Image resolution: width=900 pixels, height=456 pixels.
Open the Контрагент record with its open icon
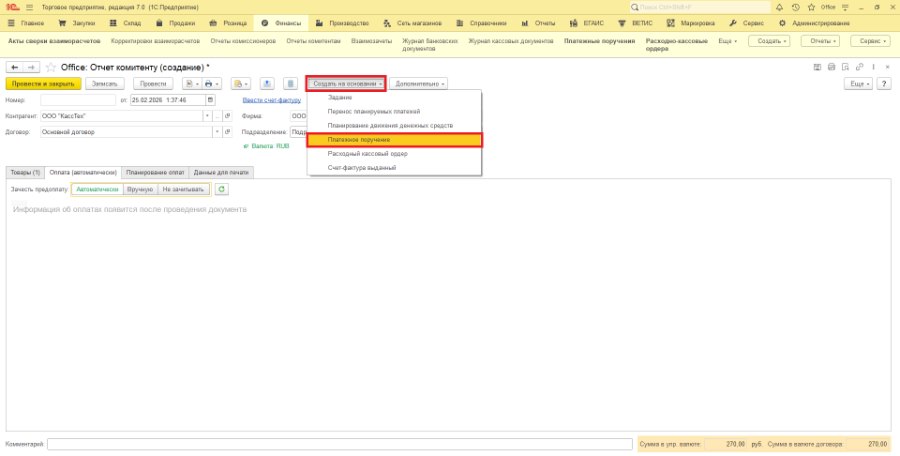tap(227, 116)
